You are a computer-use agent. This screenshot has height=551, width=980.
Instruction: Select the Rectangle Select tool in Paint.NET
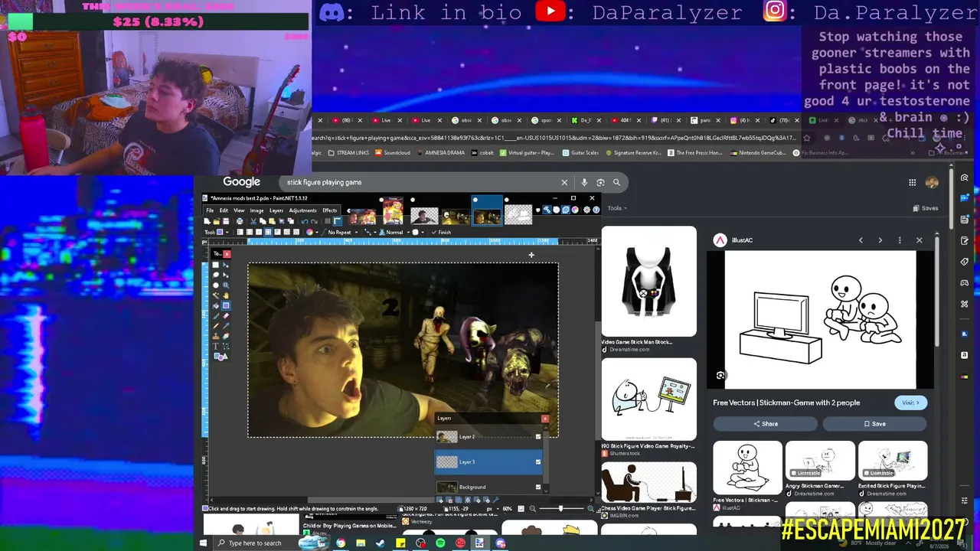pos(216,265)
